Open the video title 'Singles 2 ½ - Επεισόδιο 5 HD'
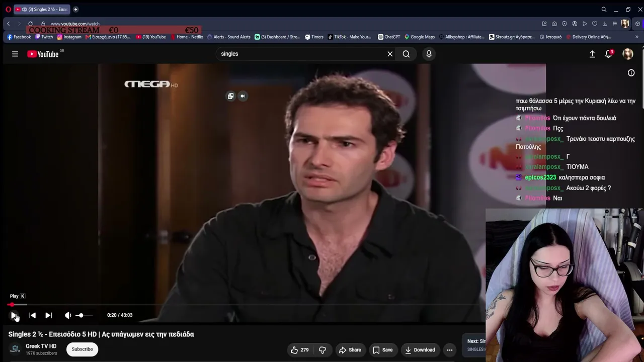 pyautogui.click(x=101, y=334)
